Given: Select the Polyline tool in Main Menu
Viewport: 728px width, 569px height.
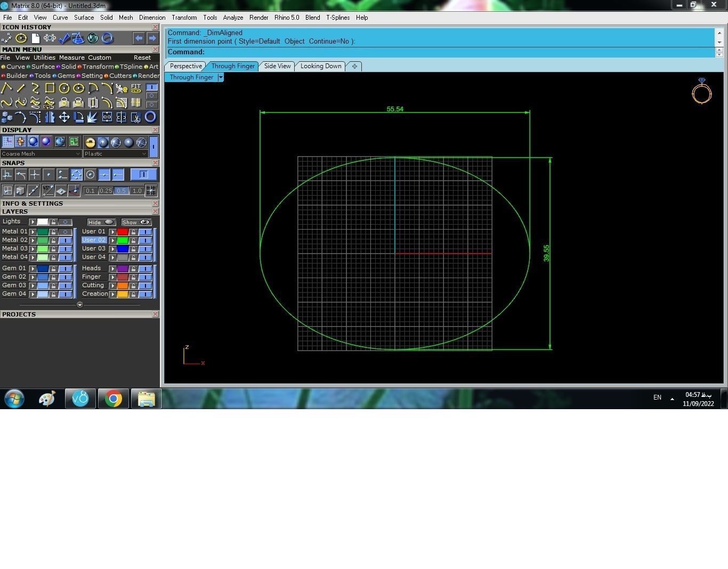Looking at the screenshot, I should (x=6, y=88).
